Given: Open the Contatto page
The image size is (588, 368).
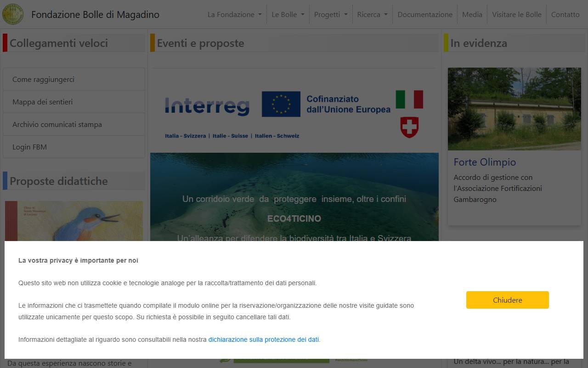Looking at the screenshot, I should (565, 14).
